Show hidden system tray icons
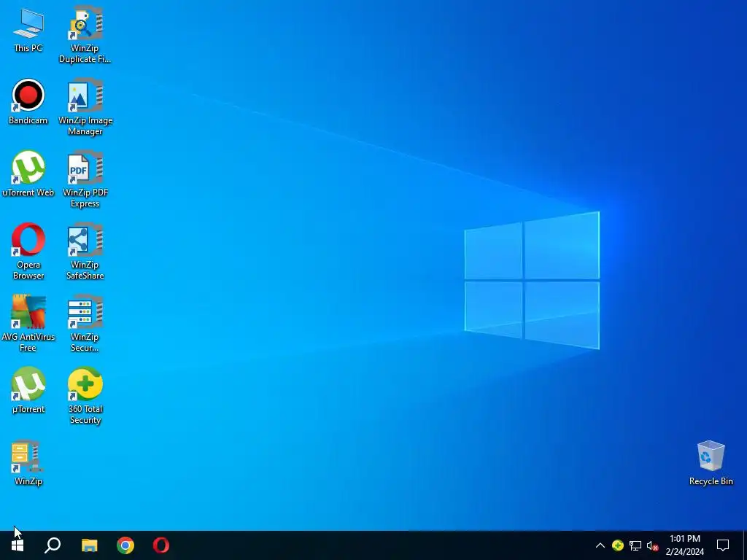The width and height of the screenshot is (747, 560). (600, 545)
